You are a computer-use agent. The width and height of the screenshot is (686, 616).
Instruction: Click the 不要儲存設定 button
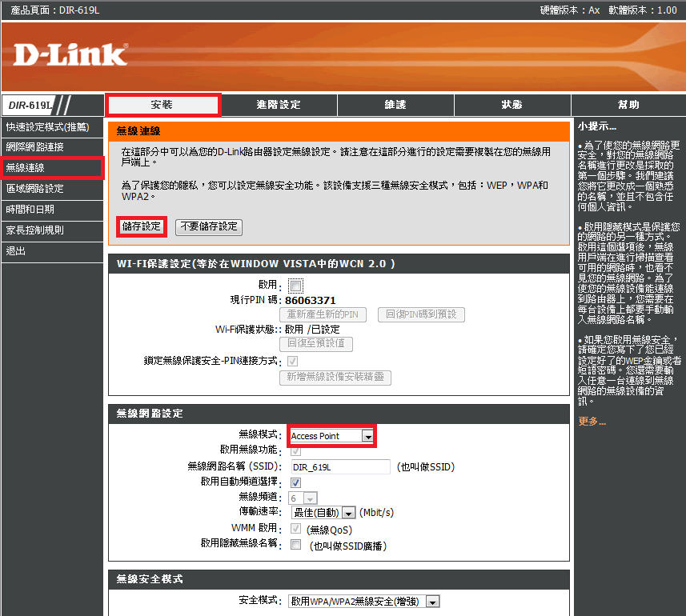pos(209,227)
